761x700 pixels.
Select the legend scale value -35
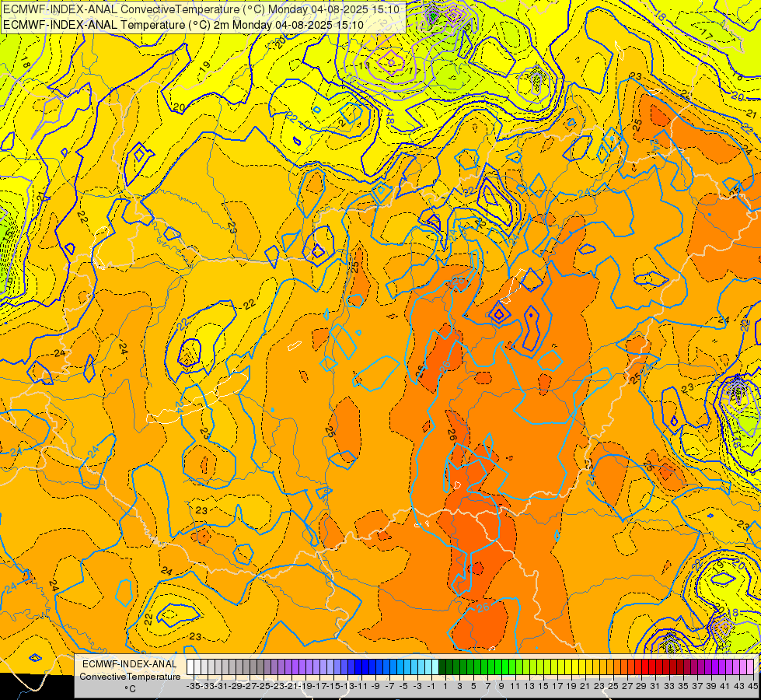click(x=194, y=687)
